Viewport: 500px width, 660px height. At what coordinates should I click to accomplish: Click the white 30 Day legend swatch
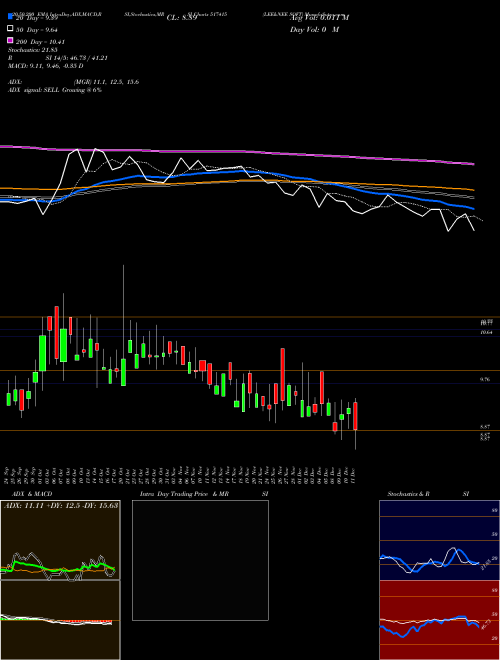click(x=10, y=29)
